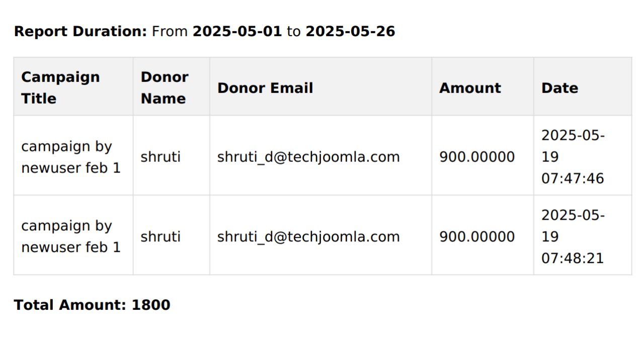Click second row email shruti_d@techjoomla.com
This screenshot has width=644, height=351.
[x=308, y=236]
